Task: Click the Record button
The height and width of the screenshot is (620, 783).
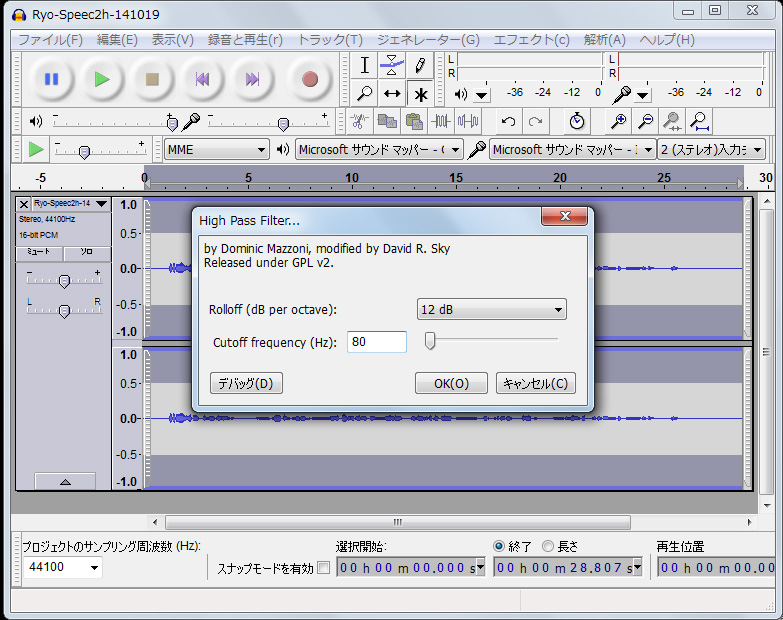Action: point(309,79)
